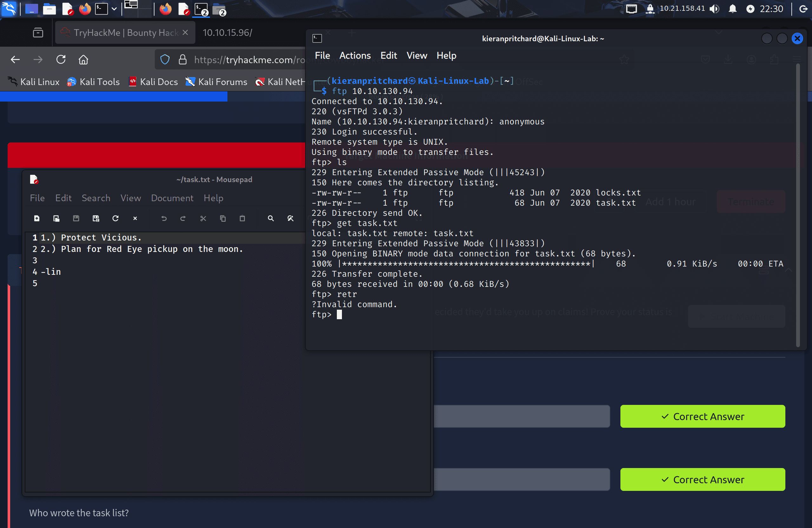
Task: Click the Cut scissors icon in Mousepad
Action: (203, 218)
